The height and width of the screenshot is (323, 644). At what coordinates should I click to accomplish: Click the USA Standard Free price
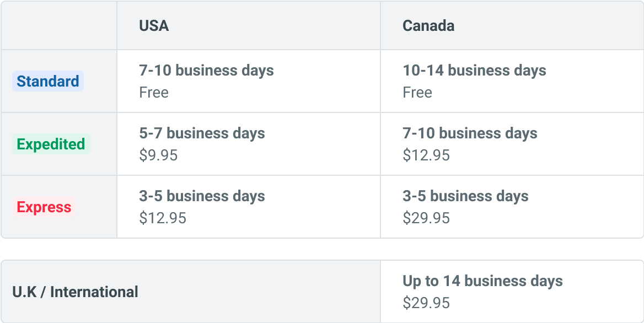(x=154, y=93)
